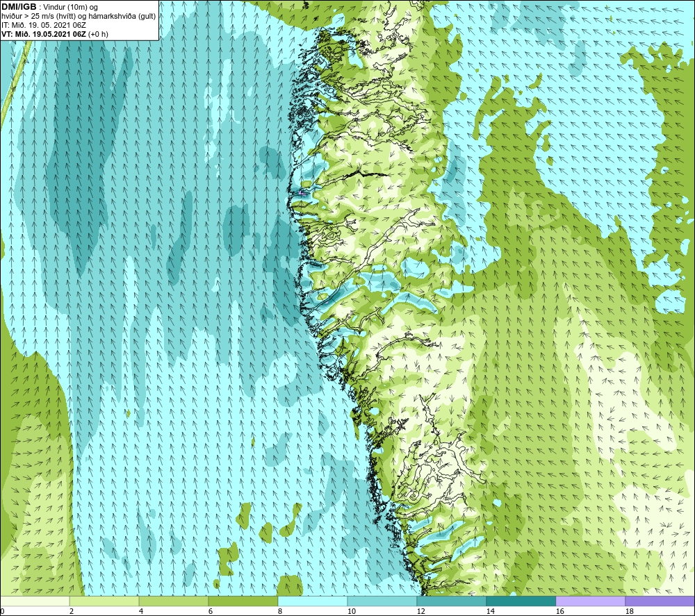
Task: Click the scale label '12'
Action: pos(421,611)
